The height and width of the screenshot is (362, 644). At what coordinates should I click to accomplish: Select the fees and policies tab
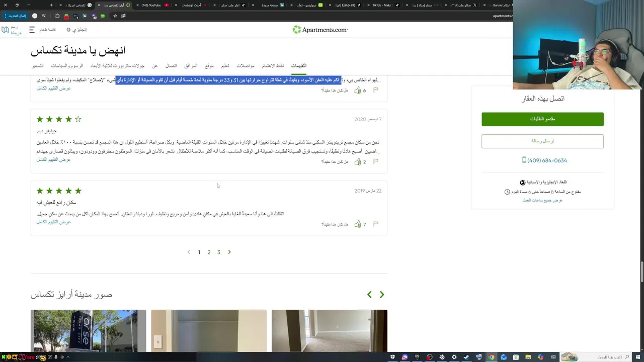click(x=67, y=66)
